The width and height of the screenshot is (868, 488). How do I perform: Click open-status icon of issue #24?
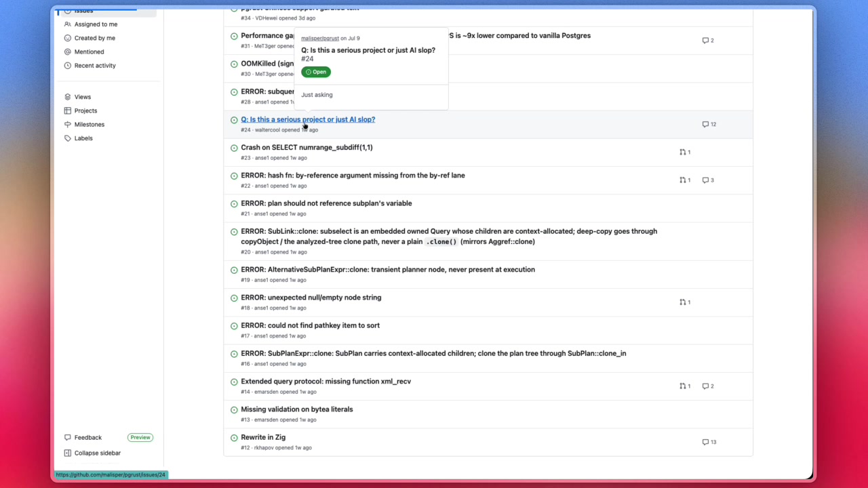pyautogui.click(x=234, y=120)
